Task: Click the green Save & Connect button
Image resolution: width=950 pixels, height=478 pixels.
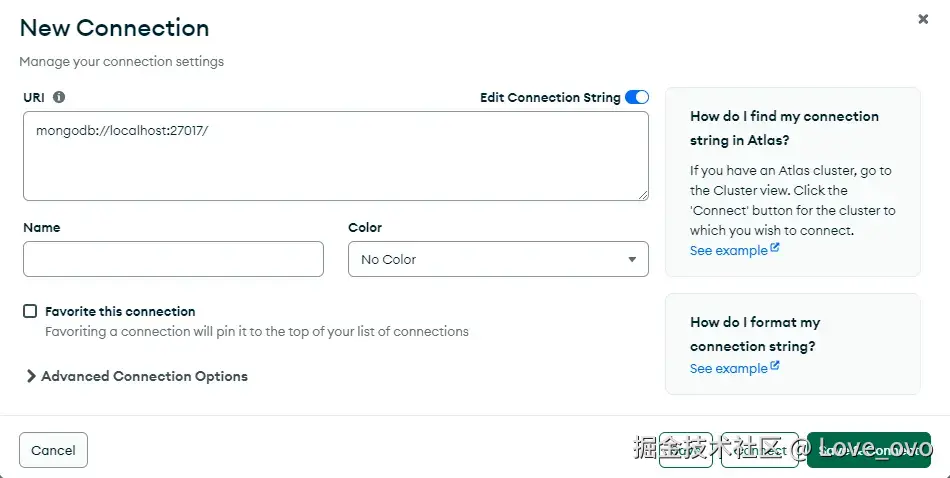Action: coord(868,450)
